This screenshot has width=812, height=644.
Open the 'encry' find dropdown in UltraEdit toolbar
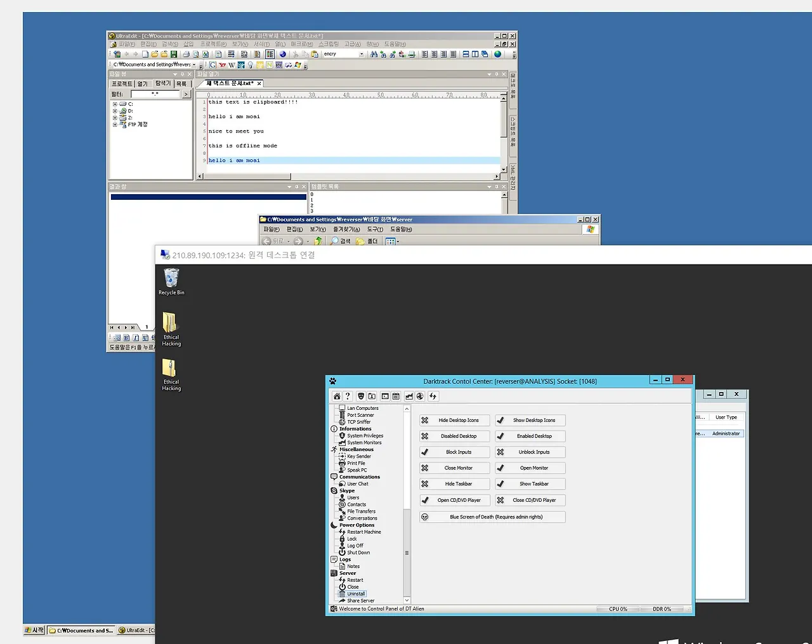click(362, 55)
